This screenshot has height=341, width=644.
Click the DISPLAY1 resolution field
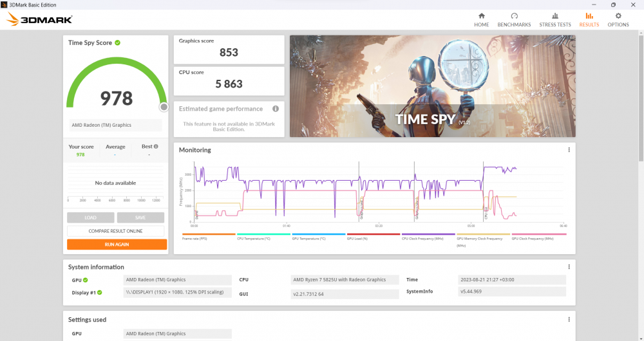(x=178, y=292)
